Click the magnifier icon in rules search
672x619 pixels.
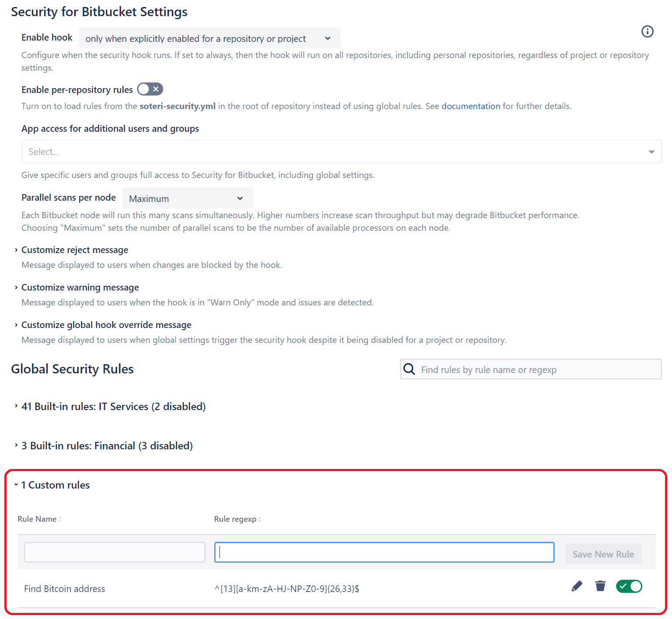409,369
